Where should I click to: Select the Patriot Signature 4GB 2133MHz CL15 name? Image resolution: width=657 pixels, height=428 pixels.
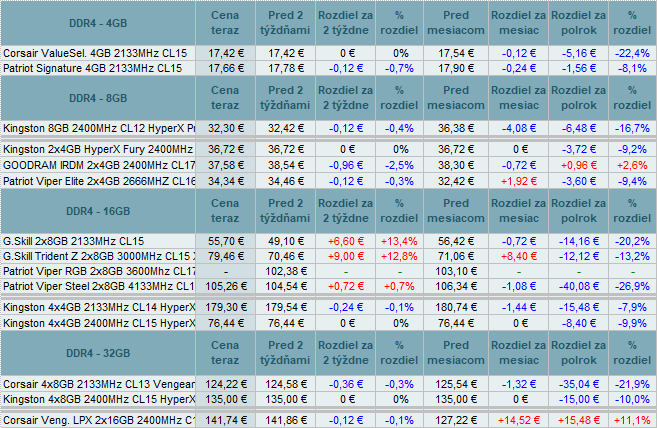pos(93,68)
